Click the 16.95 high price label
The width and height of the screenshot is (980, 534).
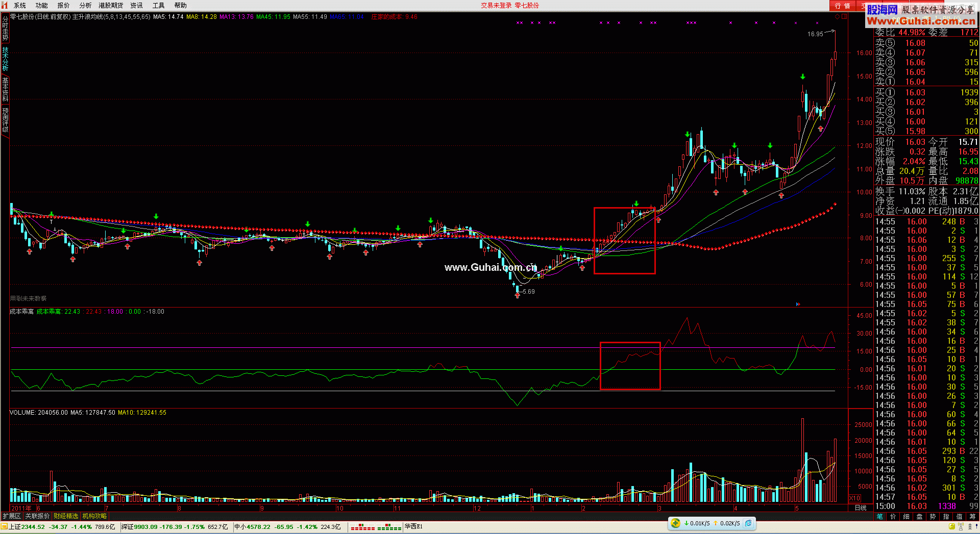(815, 34)
